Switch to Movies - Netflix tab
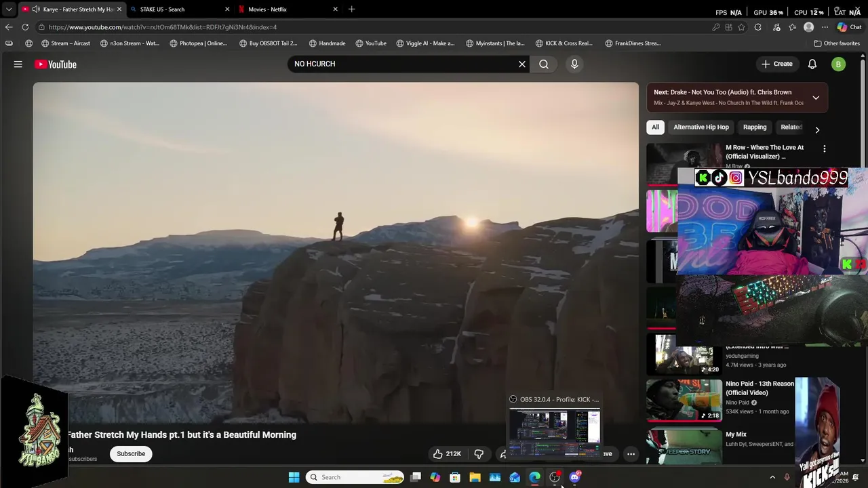The width and height of the screenshot is (868, 488). (x=287, y=9)
